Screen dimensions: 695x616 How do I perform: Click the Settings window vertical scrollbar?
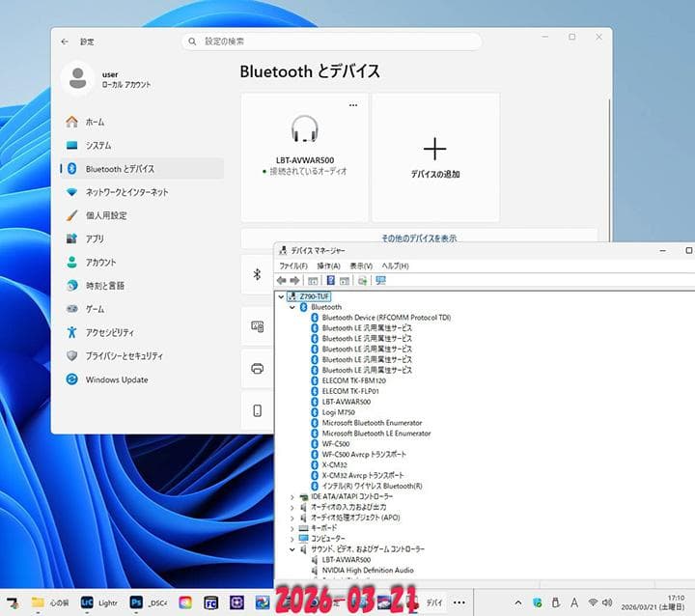tap(609, 169)
